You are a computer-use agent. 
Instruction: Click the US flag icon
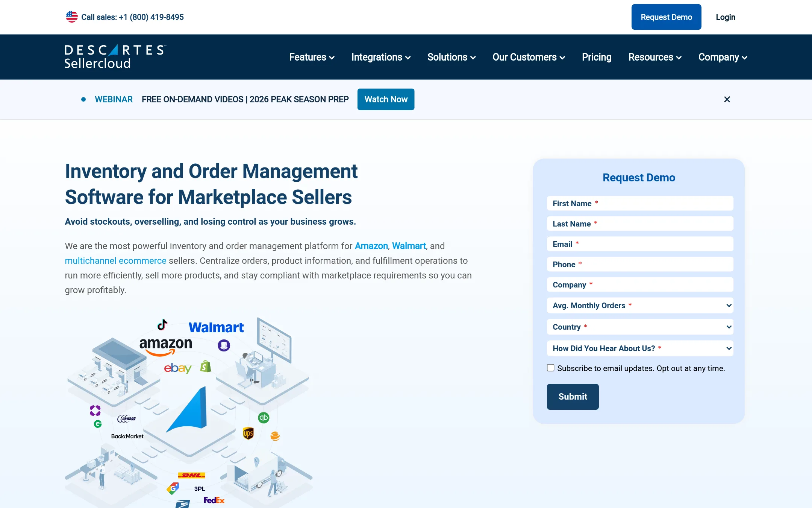click(72, 17)
